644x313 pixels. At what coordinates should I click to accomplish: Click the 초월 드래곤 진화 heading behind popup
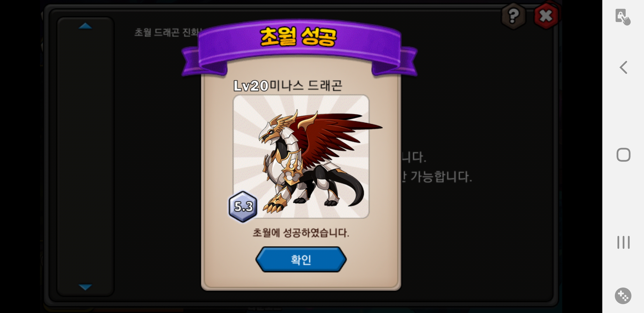pos(168,32)
